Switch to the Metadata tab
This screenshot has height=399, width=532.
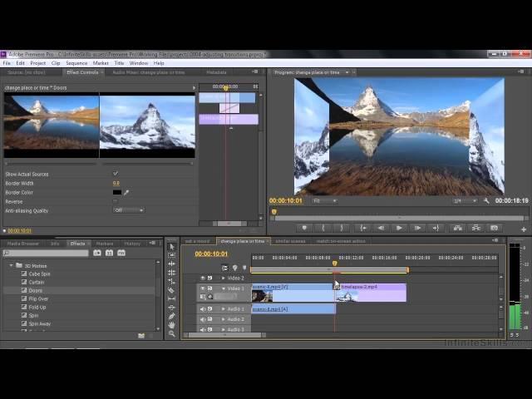click(x=216, y=72)
